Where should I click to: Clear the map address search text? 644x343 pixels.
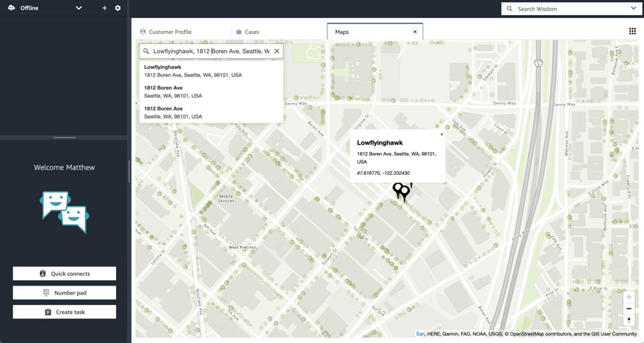click(x=277, y=51)
